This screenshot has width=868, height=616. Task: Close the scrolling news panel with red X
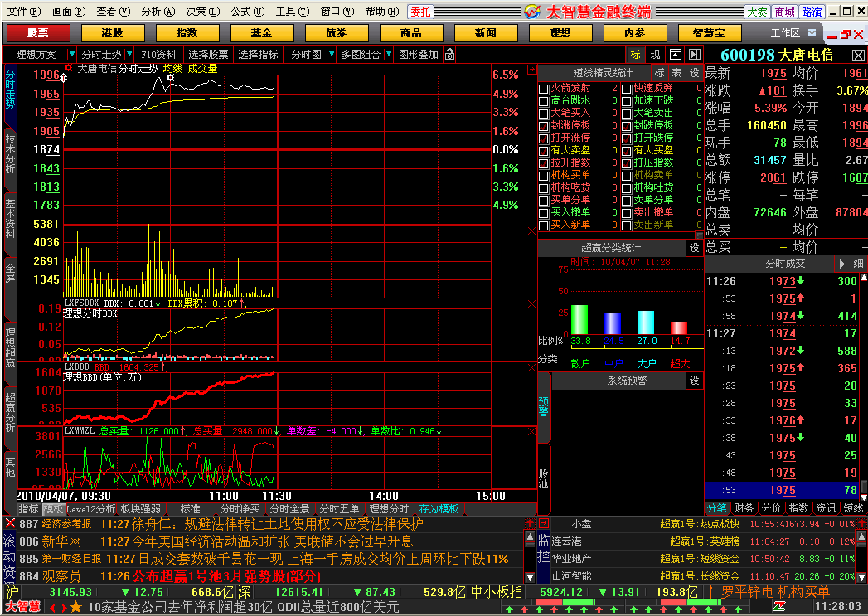10,522
